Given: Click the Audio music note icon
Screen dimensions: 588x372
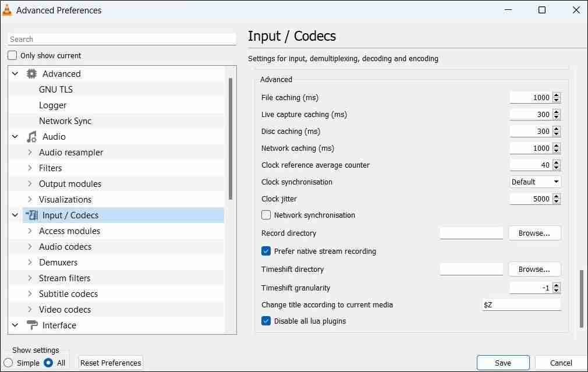Looking at the screenshot, I should (31, 137).
